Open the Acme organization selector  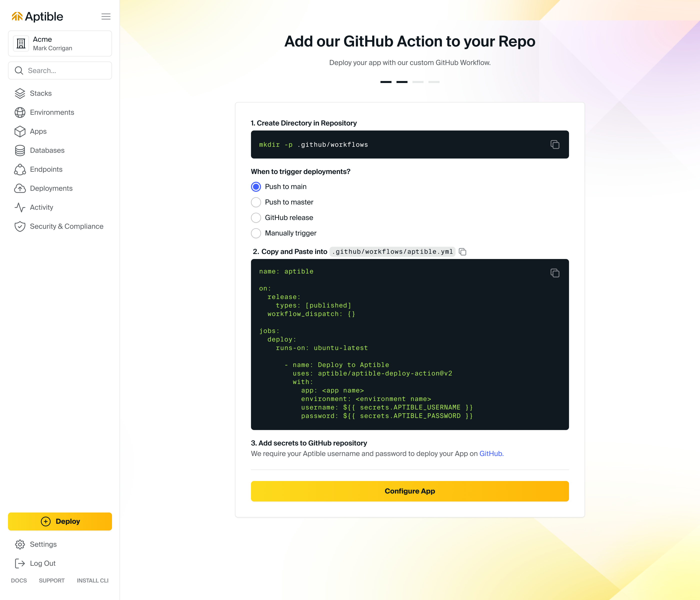(x=60, y=43)
